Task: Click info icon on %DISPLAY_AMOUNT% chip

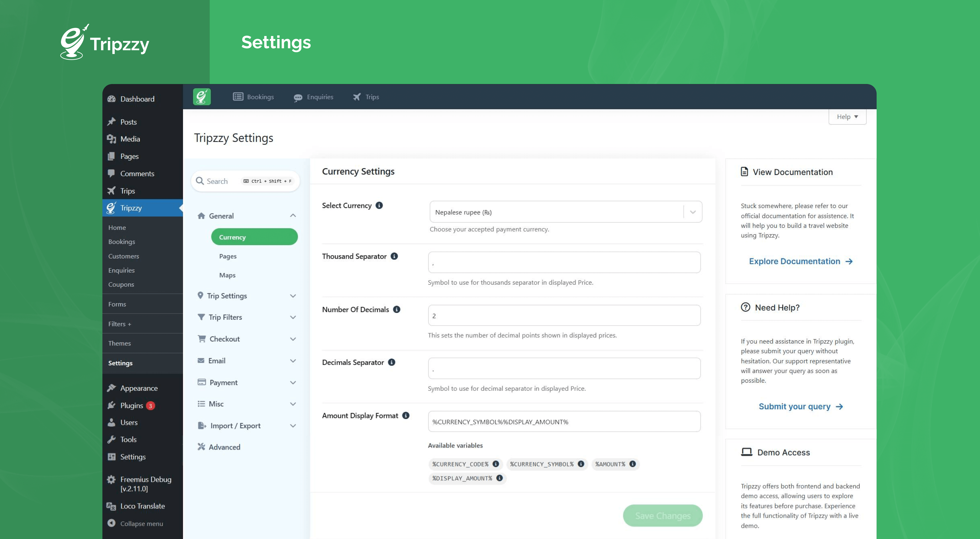Action: [x=500, y=478]
